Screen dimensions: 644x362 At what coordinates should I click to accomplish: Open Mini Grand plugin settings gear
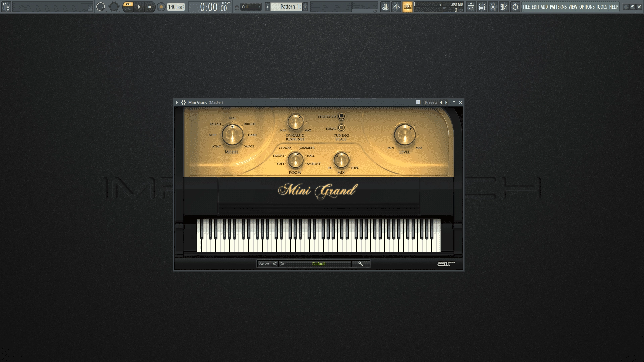(x=183, y=102)
